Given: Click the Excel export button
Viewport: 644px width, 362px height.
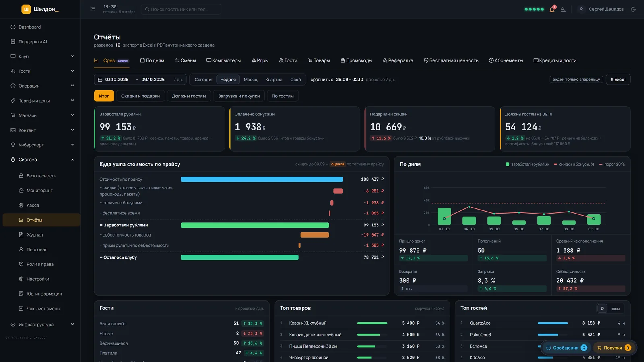Looking at the screenshot, I should (x=618, y=80).
